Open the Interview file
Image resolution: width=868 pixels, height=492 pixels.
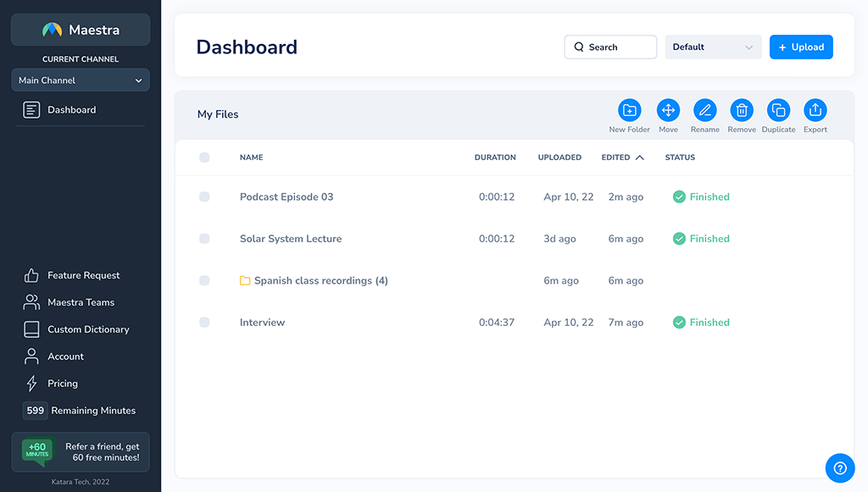pos(262,323)
